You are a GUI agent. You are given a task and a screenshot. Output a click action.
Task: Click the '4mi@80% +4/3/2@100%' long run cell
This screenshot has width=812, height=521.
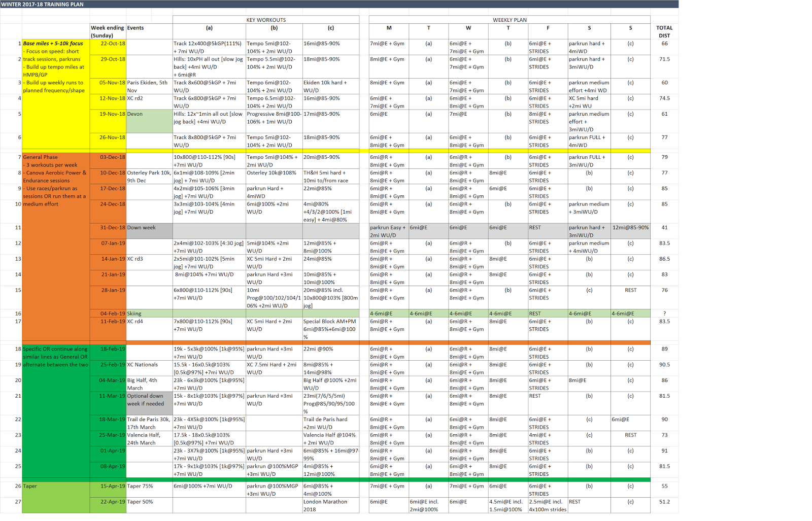coord(331,212)
